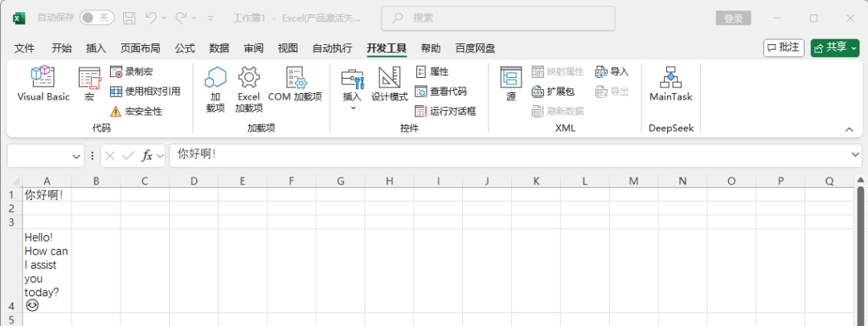This screenshot has height=326, width=868.
Task: Open the 批注 comments button
Action: coord(784,47)
